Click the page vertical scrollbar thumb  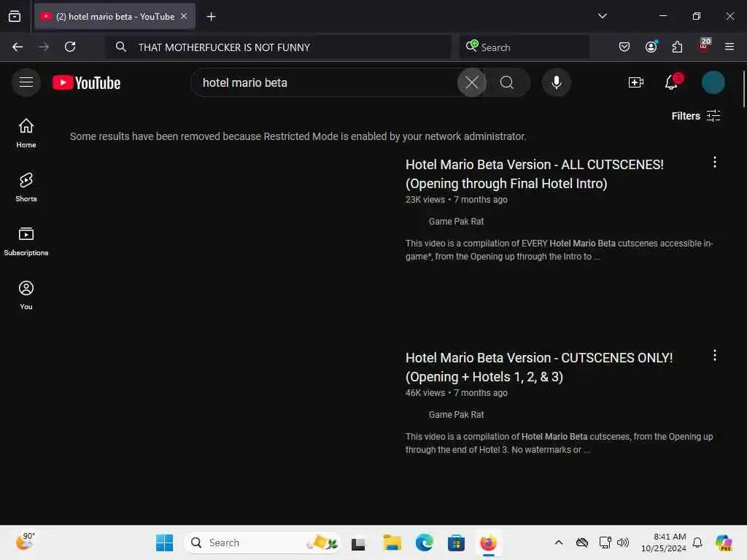743,89
